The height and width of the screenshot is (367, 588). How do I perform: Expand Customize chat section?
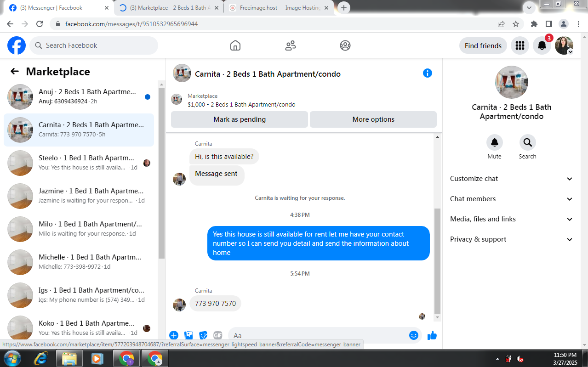click(511, 179)
